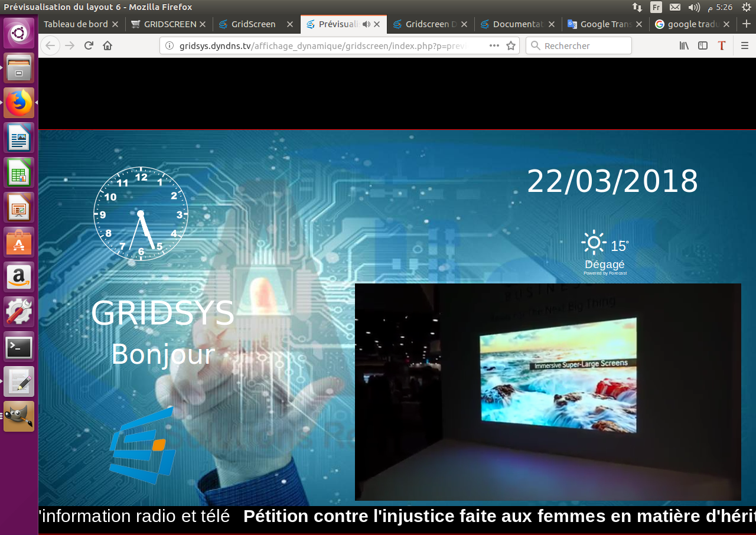Go to the Firefox home page

107,45
